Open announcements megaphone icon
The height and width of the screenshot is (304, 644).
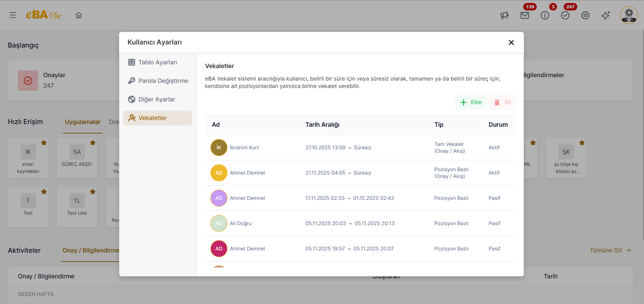[x=504, y=15]
